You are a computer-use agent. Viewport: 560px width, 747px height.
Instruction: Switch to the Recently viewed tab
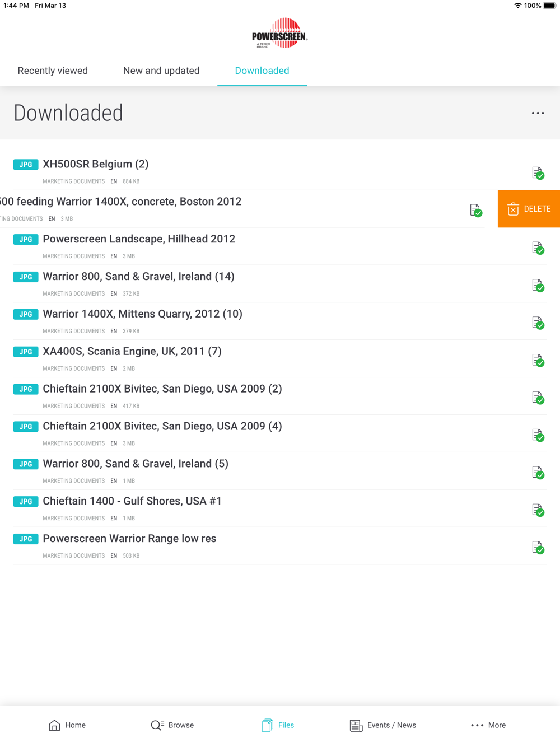click(53, 71)
